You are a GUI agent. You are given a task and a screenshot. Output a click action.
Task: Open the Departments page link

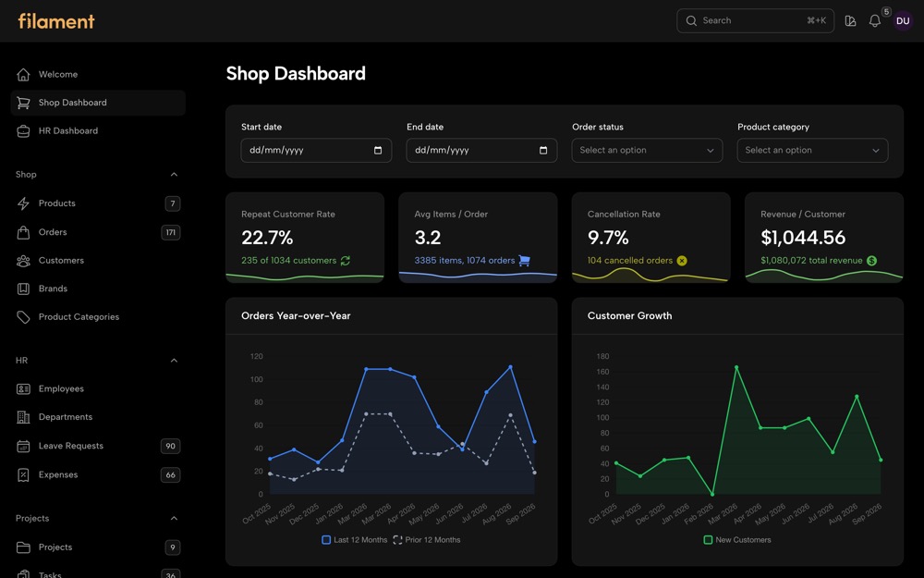[x=98, y=417]
